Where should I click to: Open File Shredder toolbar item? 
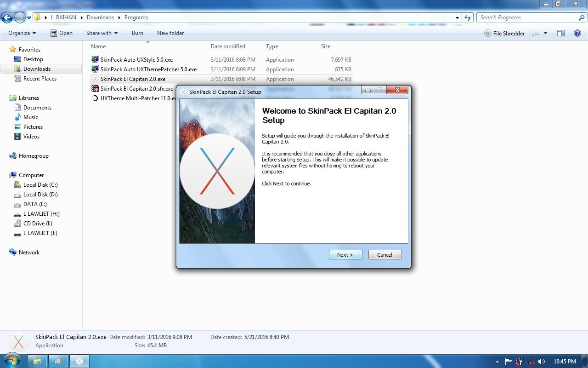(504, 33)
